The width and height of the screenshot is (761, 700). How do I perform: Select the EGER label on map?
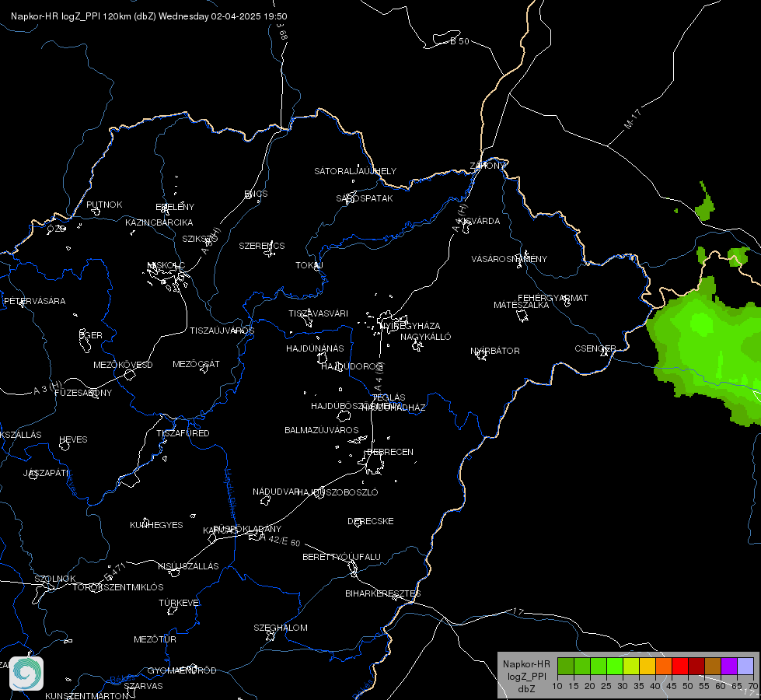click(x=91, y=335)
